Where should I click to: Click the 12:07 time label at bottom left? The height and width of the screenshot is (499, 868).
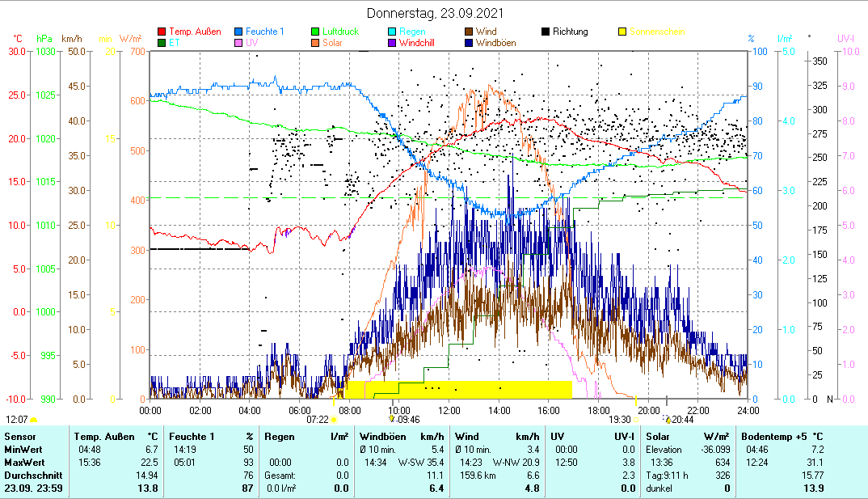tap(17, 419)
